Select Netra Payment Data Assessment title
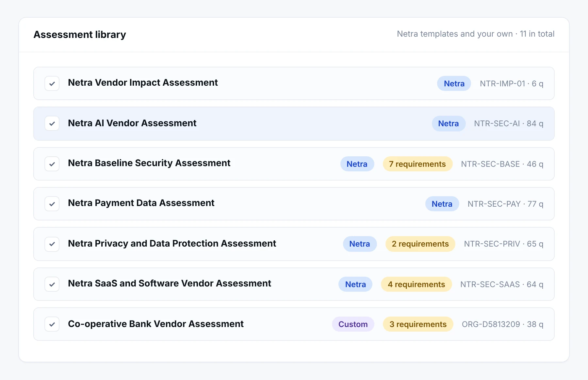Viewport: 588px width, 380px height. (x=141, y=203)
